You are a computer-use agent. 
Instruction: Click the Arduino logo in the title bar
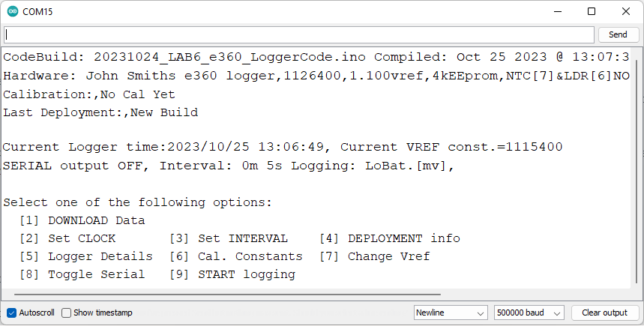pos(12,11)
